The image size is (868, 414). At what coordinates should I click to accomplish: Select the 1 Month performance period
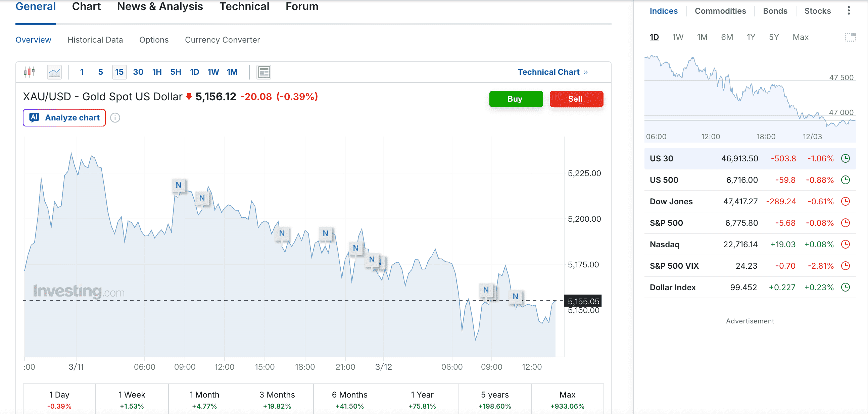click(204, 399)
